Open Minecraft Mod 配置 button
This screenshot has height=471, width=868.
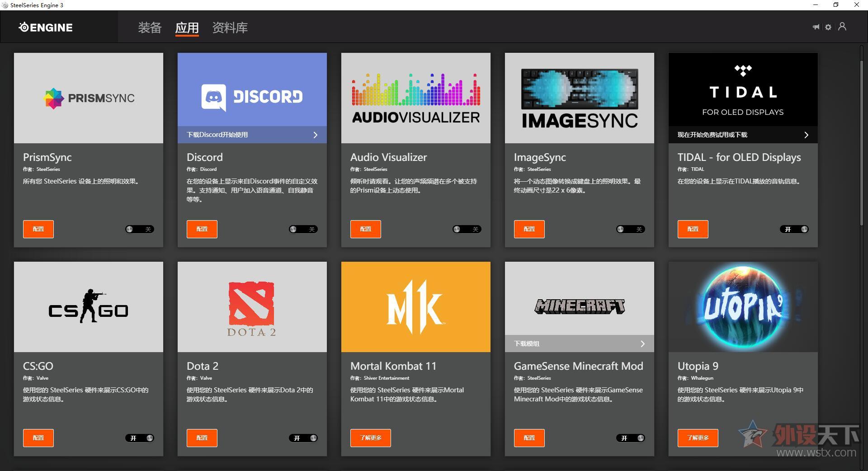(529, 438)
